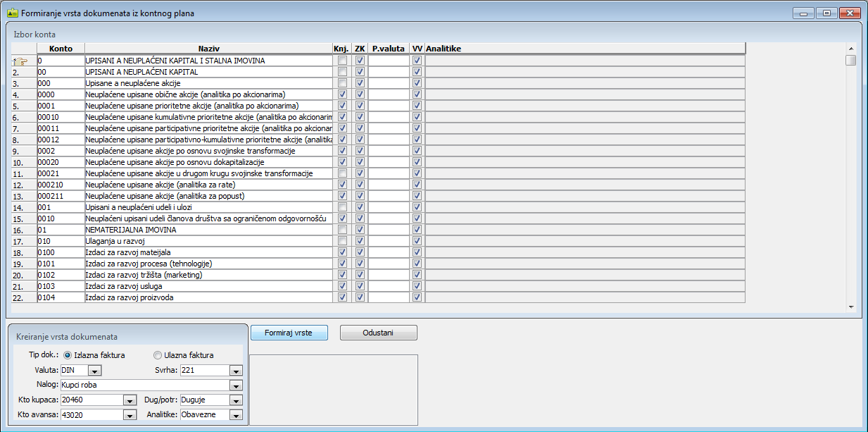Click the Kto avansa input field
The width and height of the screenshot is (868, 432).
(92, 415)
